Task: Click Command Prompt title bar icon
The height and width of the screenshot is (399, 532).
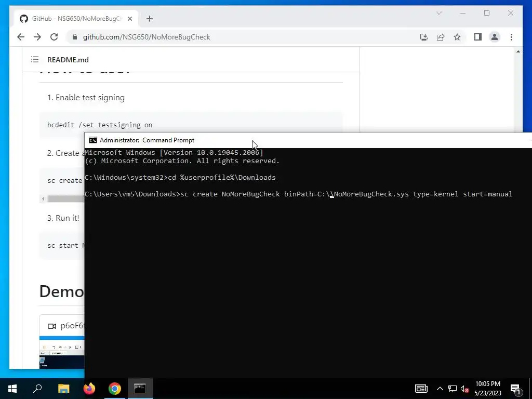Action: tap(92, 140)
